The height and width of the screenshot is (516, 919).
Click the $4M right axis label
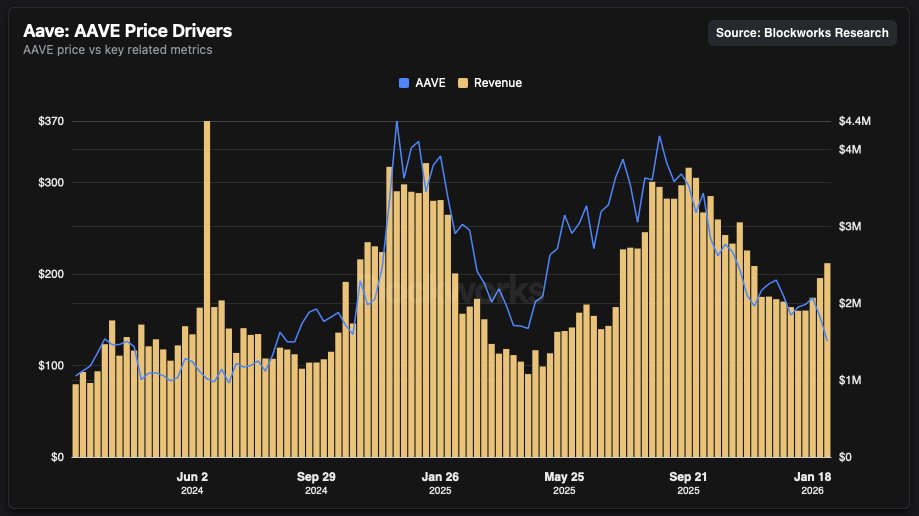click(x=850, y=150)
